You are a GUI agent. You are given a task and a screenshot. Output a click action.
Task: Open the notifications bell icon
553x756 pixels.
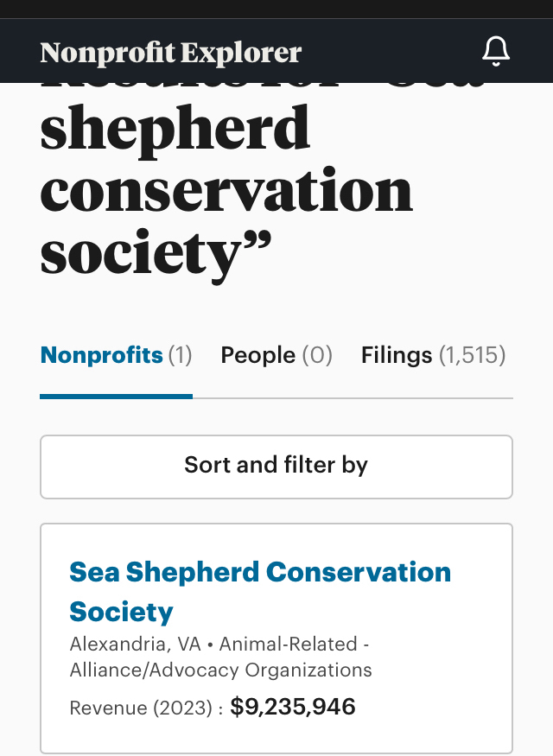point(495,52)
